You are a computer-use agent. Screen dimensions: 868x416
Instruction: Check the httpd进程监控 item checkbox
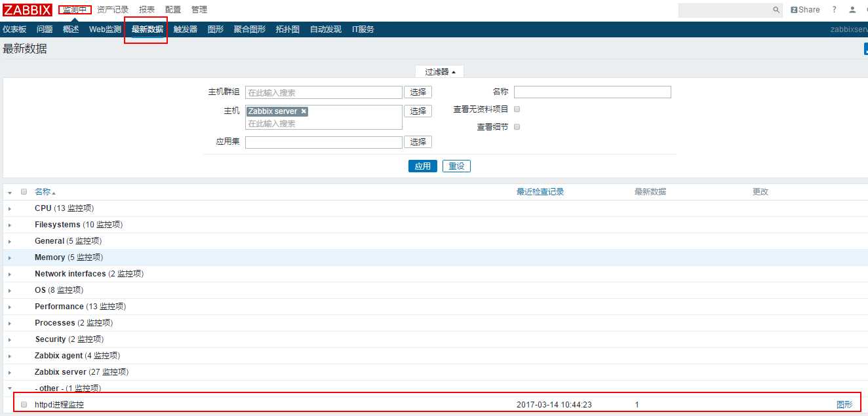tap(24, 405)
